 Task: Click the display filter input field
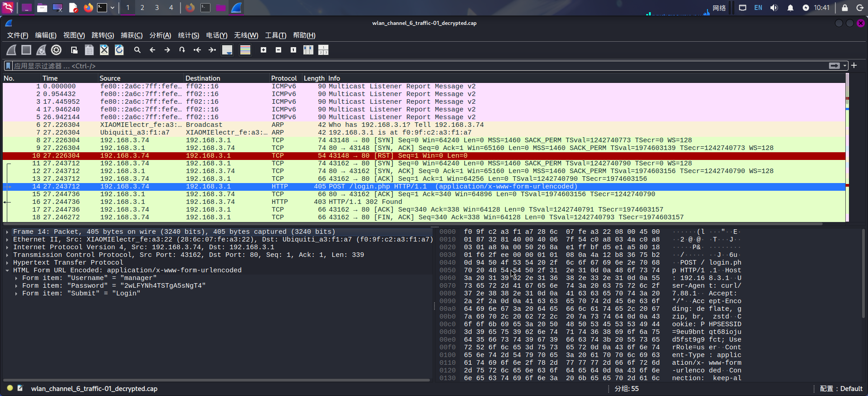point(419,66)
